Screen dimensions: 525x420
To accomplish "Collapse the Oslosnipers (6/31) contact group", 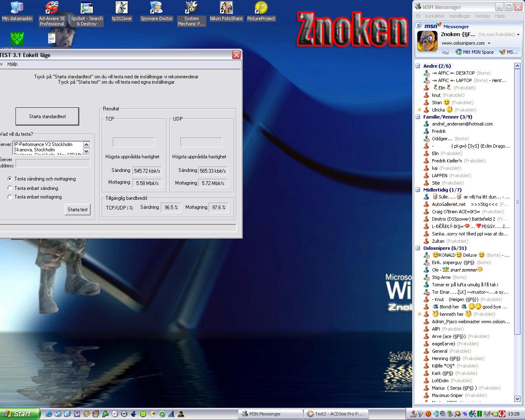I will [418, 248].
